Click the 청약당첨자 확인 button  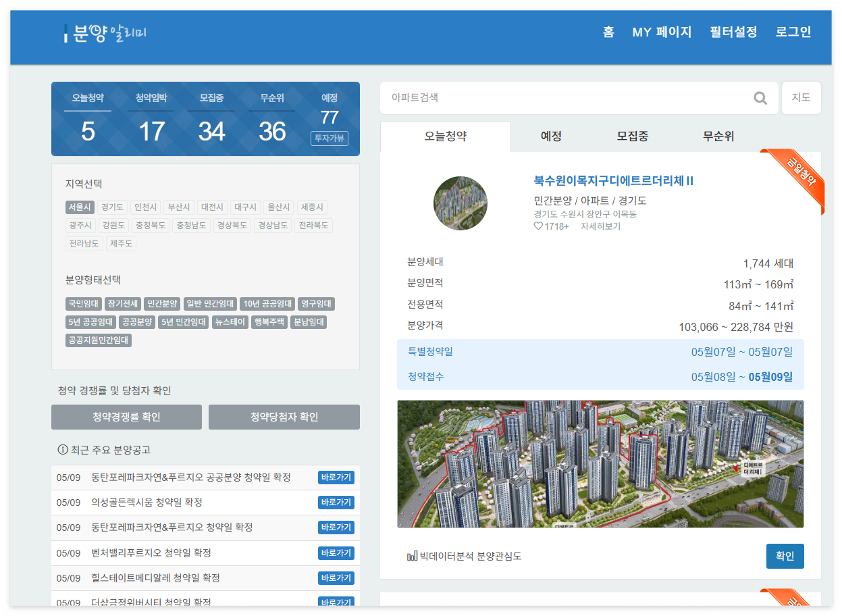(x=284, y=417)
